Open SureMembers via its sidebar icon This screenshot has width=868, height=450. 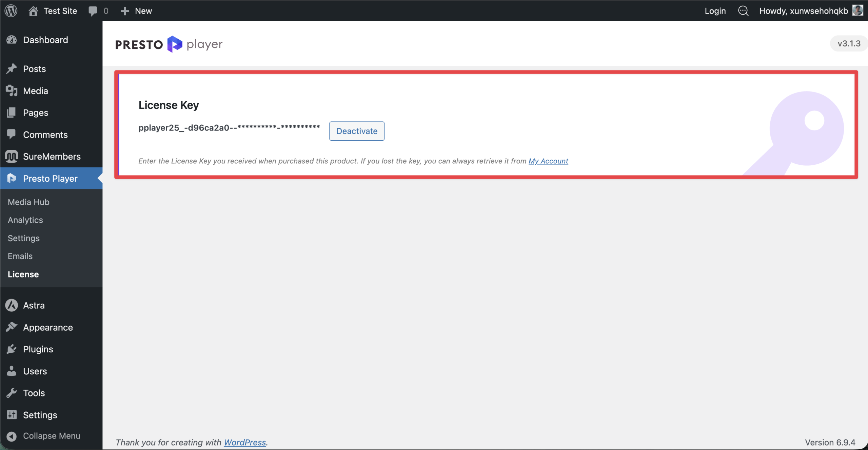(12, 156)
